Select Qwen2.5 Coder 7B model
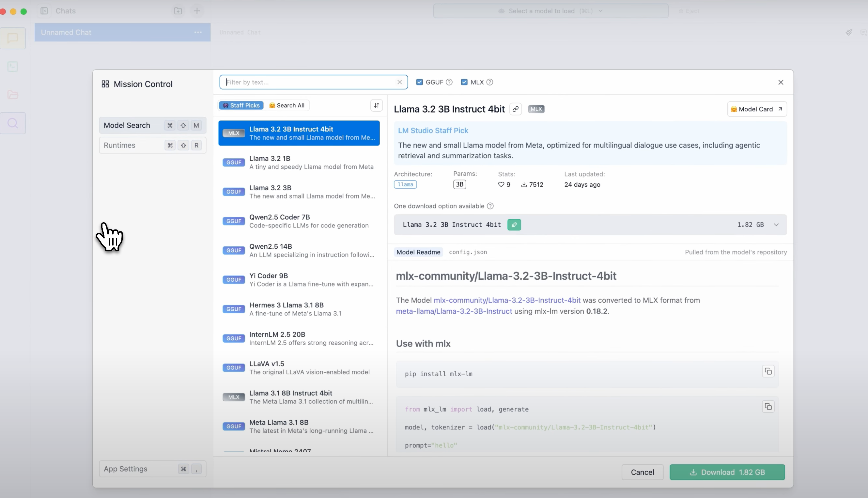 tap(299, 221)
